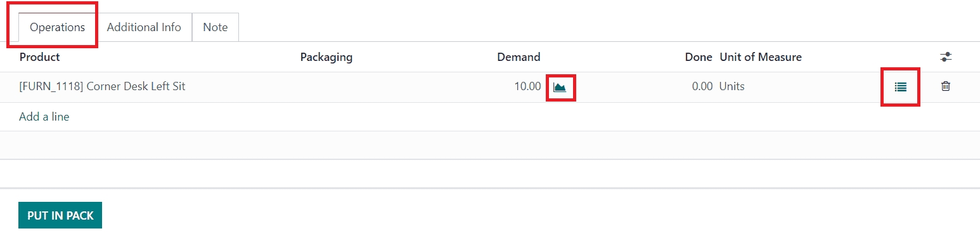Sort by the Done column header

(x=699, y=57)
